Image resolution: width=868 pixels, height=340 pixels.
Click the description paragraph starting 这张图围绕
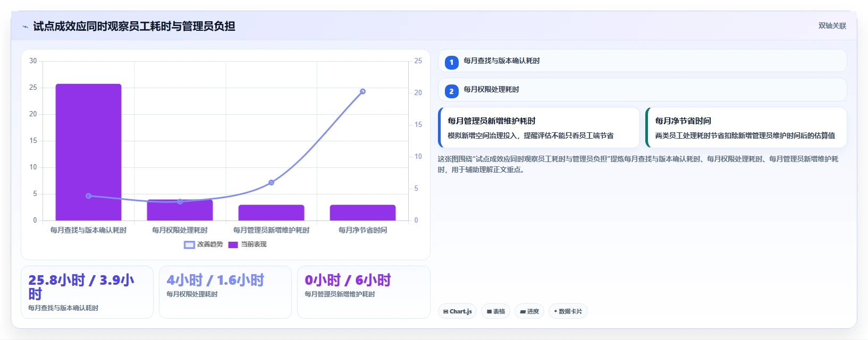coord(638,164)
